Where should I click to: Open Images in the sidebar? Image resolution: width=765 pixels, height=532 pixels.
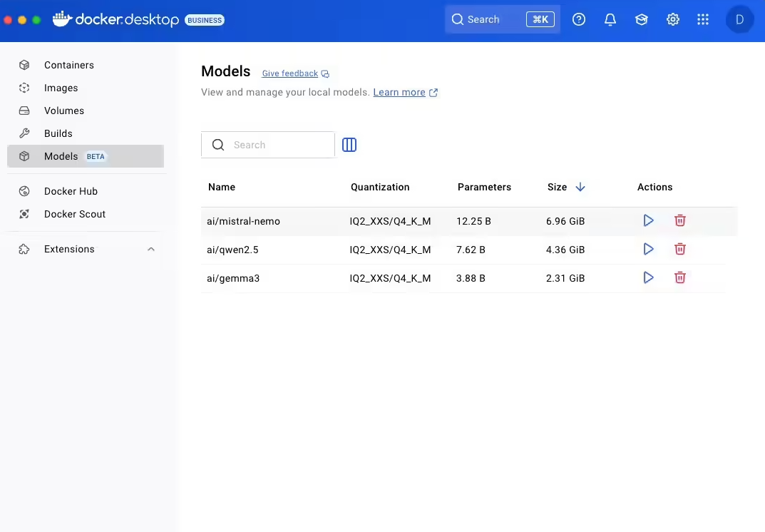pyautogui.click(x=86, y=88)
